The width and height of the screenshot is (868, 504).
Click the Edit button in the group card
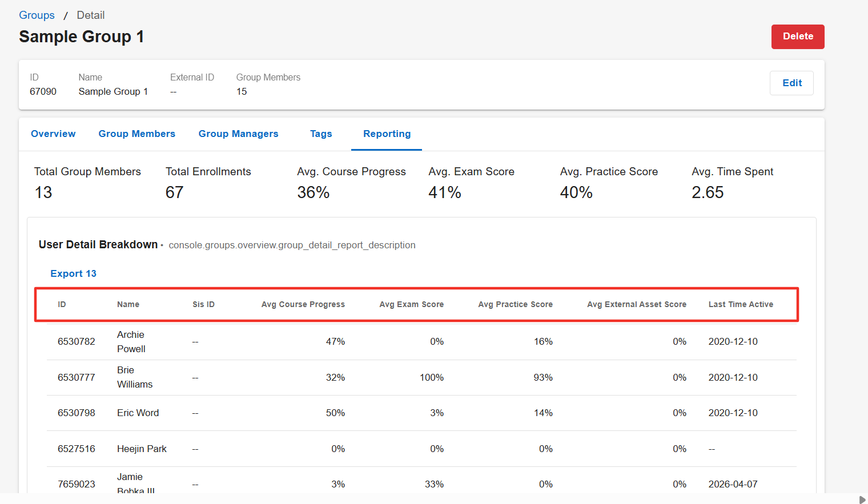coord(791,83)
